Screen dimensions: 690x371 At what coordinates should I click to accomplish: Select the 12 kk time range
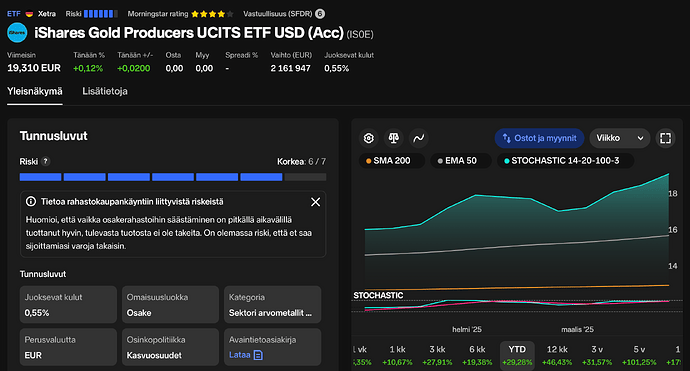[x=557, y=355]
